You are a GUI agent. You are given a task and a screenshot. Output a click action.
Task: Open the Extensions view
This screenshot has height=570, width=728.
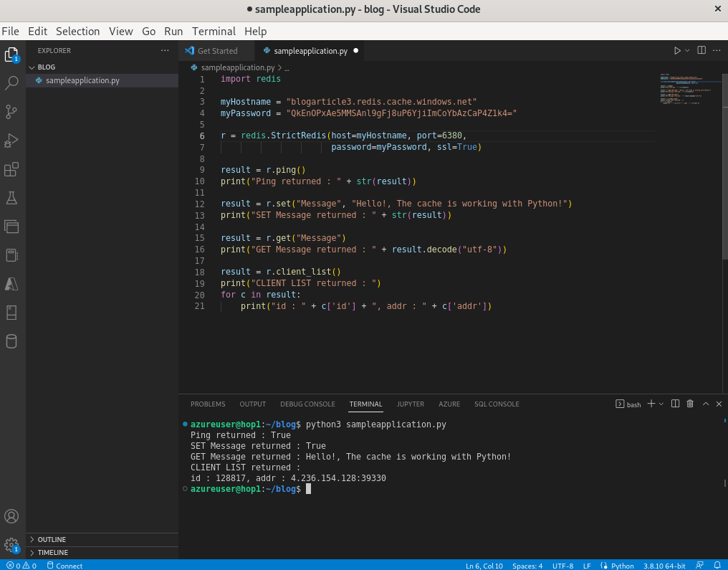[11, 169]
